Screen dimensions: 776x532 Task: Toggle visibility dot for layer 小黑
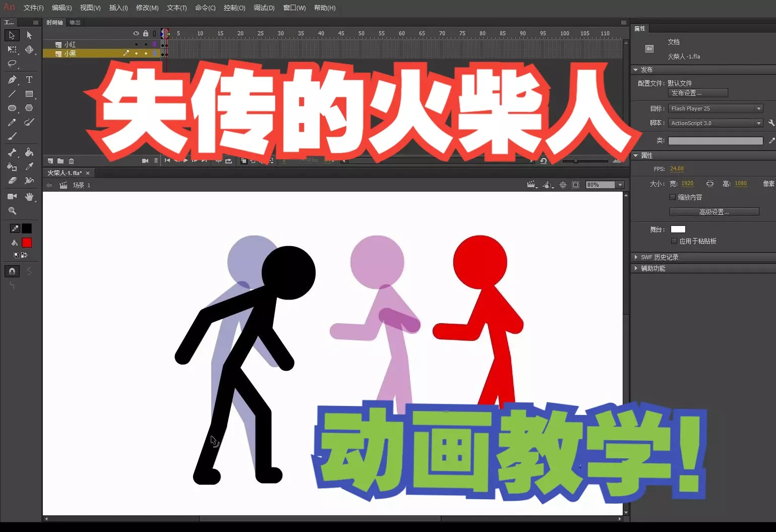pyautogui.click(x=136, y=53)
